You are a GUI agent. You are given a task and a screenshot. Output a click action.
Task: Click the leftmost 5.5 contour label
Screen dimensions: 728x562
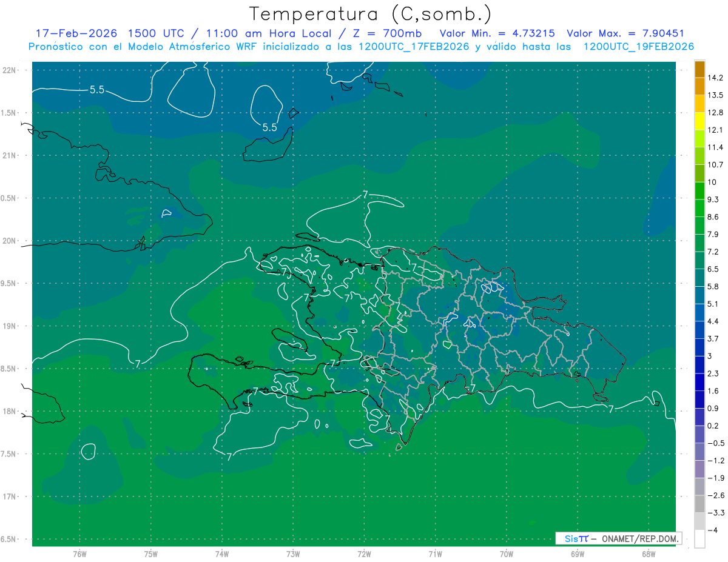click(x=96, y=90)
